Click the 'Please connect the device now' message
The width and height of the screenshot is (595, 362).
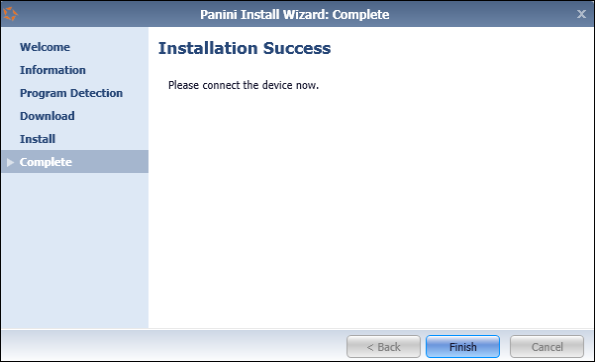tap(243, 85)
